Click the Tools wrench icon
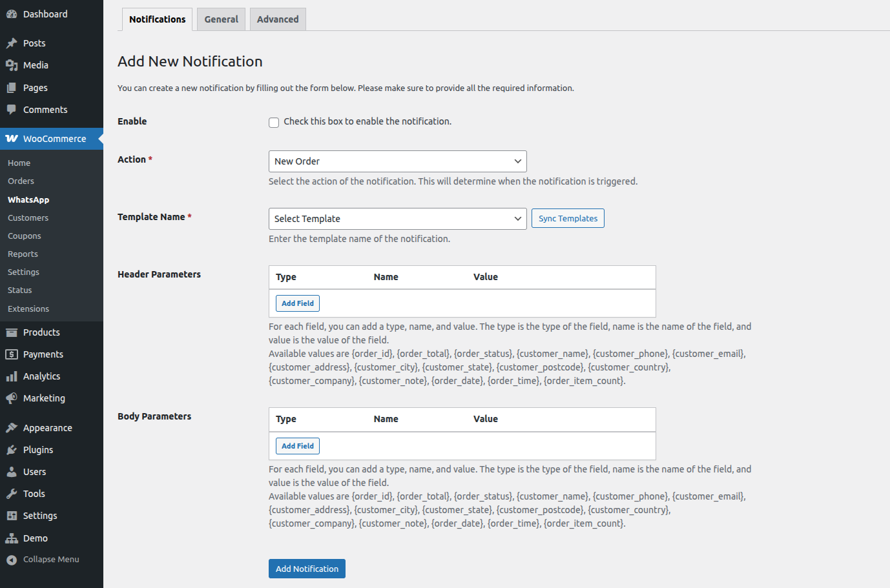Viewport: 890px width, 588px height. pyautogui.click(x=12, y=494)
